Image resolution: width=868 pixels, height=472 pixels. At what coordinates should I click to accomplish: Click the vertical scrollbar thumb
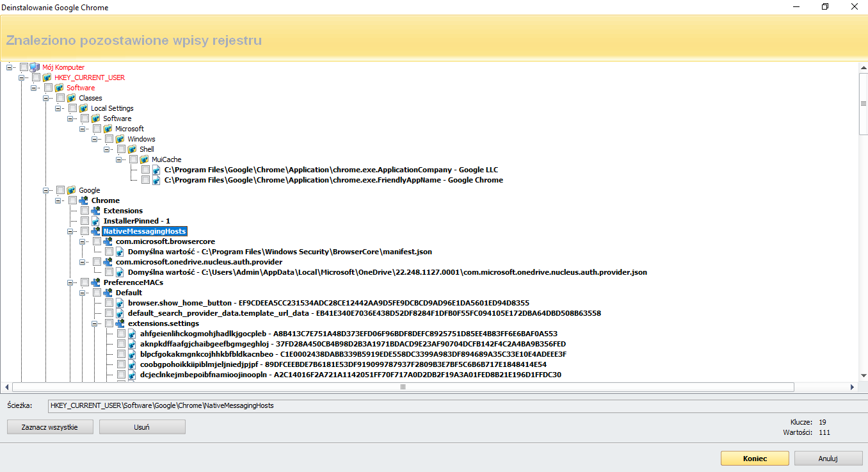(x=863, y=104)
